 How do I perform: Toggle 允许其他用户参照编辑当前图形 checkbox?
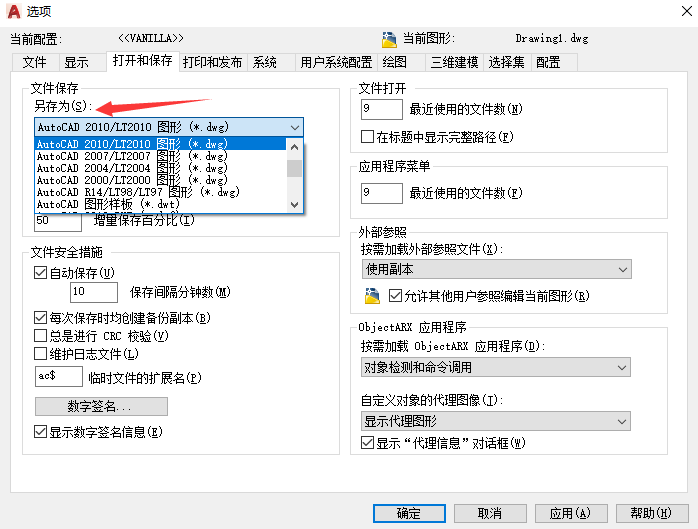point(395,296)
